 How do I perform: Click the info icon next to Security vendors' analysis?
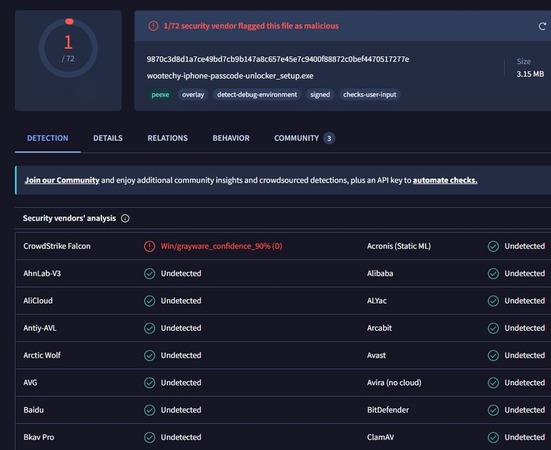click(125, 219)
